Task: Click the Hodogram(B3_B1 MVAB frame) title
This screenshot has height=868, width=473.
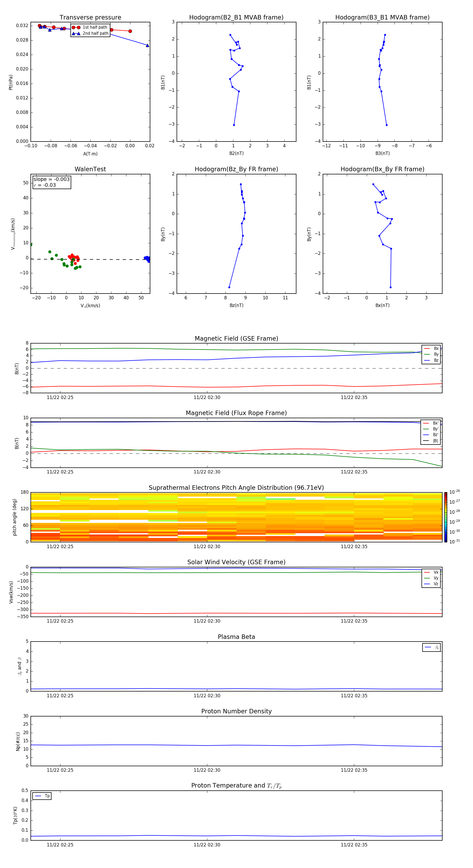Action: [382, 18]
